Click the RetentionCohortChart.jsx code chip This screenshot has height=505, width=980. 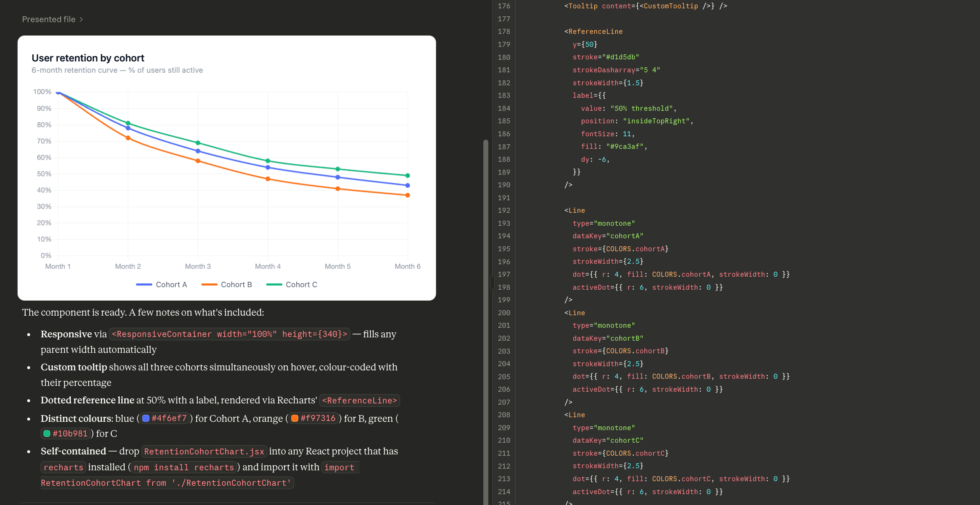click(204, 451)
